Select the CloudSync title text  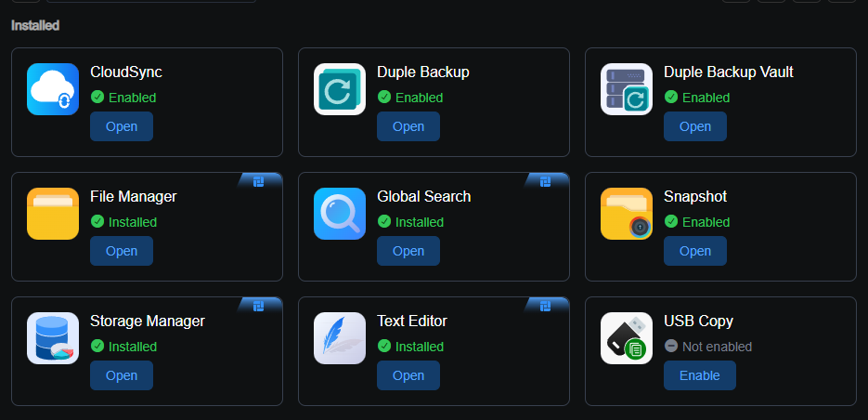click(126, 72)
